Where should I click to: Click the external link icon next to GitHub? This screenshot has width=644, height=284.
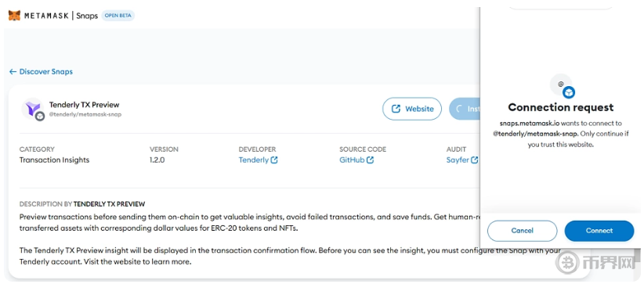click(x=370, y=160)
